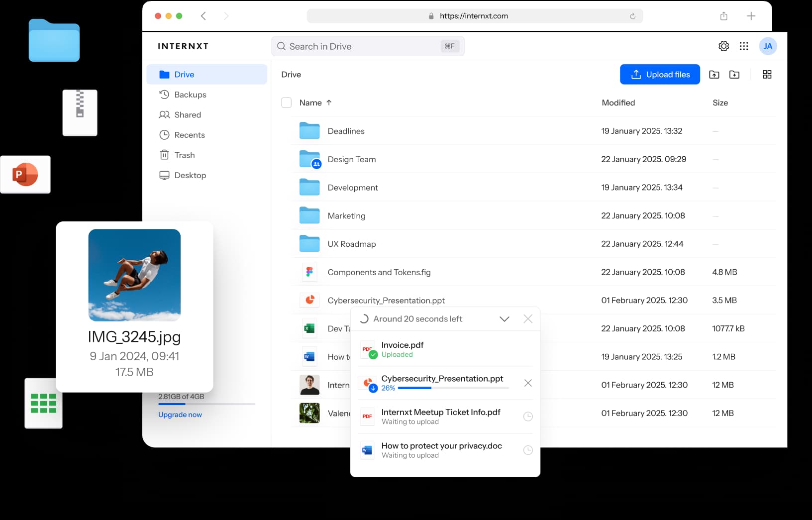Viewport: 812px width, 520px height.
Task: Click the storage usage progress bar
Action: click(x=206, y=404)
